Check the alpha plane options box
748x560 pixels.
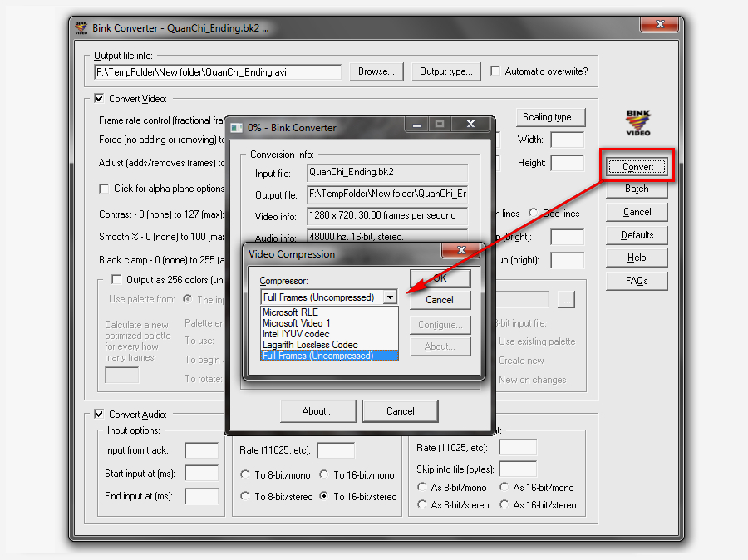click(x=104, y=189)
